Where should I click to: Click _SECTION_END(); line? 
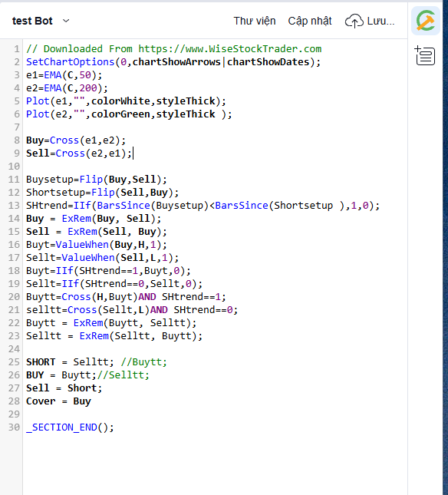point(70,427)
